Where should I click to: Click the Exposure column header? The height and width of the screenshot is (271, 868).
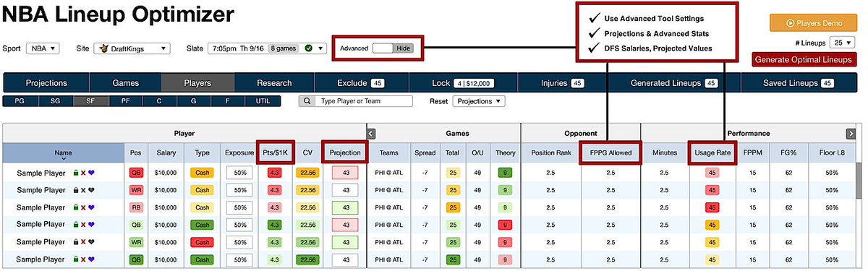[x=239, y=152]
